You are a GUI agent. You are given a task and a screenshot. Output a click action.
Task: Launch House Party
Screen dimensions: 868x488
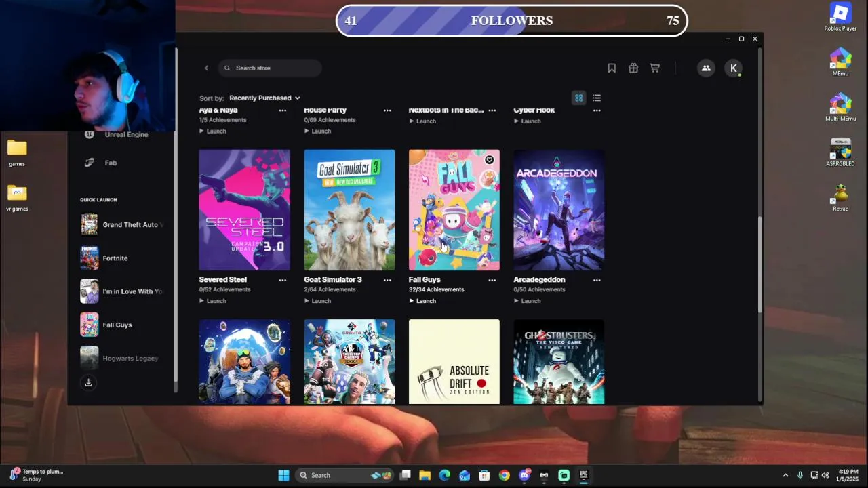317,131
